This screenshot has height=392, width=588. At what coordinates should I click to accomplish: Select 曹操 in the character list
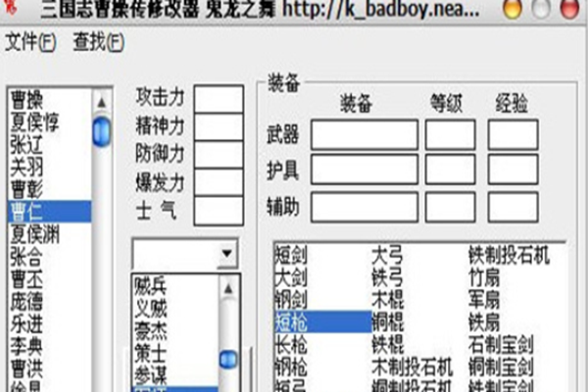[32, 100]
